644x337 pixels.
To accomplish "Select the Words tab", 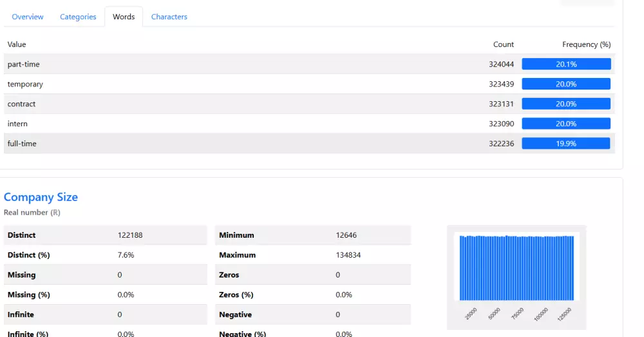I will (124, 17).
